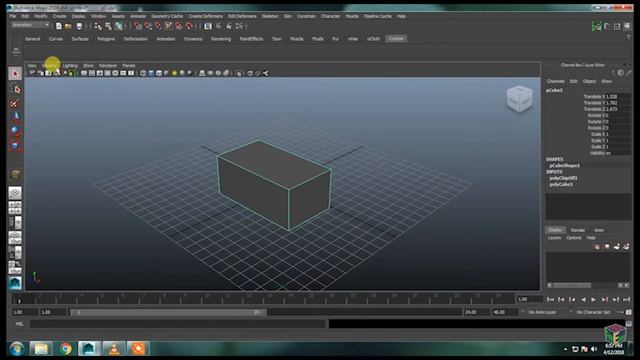Viewport: 640px width, 360px height.
Task: Open the No Character Set dropdown
Action: 593,312
